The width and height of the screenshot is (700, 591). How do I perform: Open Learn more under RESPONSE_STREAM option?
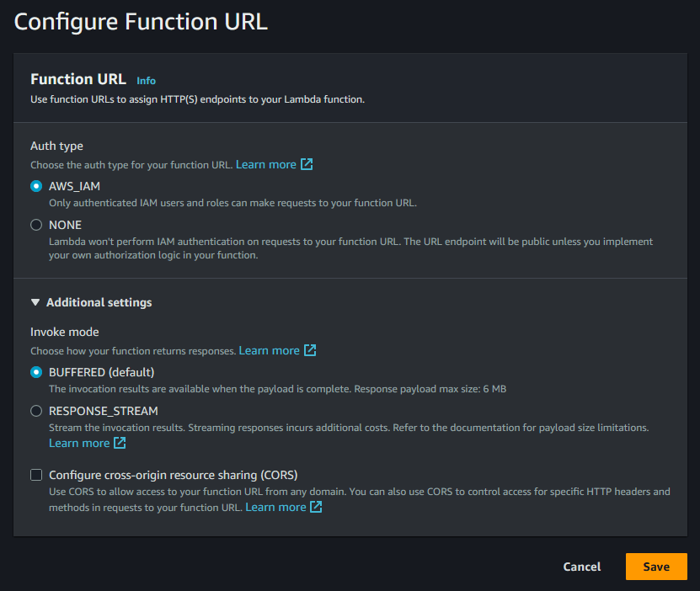point(79,442)
